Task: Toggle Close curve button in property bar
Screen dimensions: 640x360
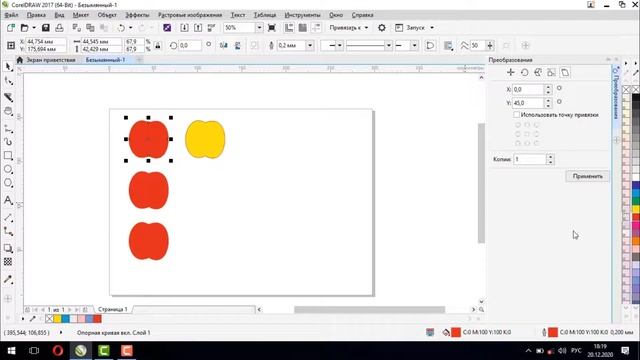Action: tap(430, 45)
